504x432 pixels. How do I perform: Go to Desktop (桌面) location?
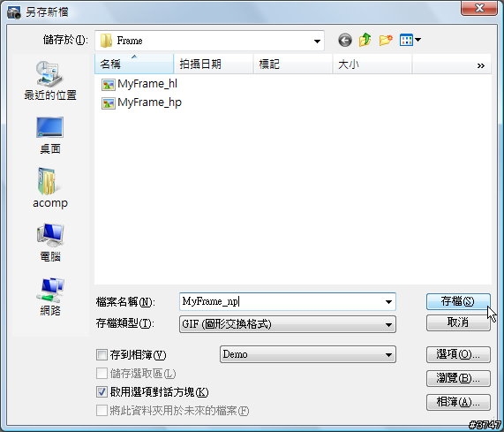(x=49, y=135)
